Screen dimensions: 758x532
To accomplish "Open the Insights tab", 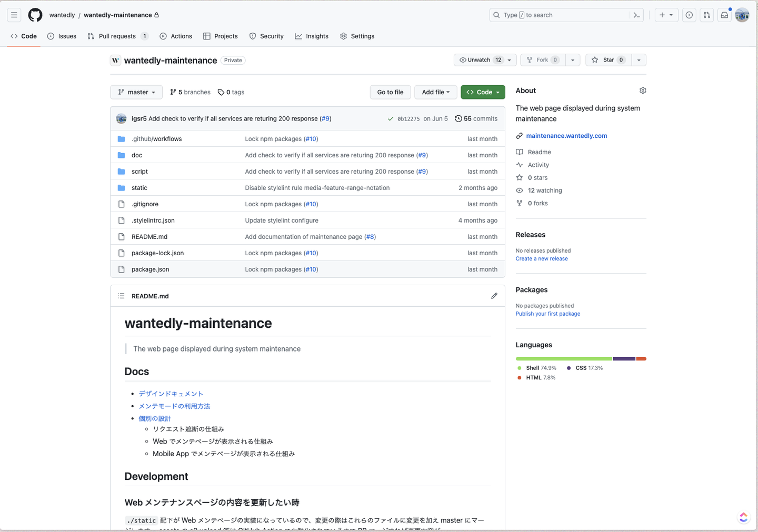I will pyautogui.click(x=312, y=36).
